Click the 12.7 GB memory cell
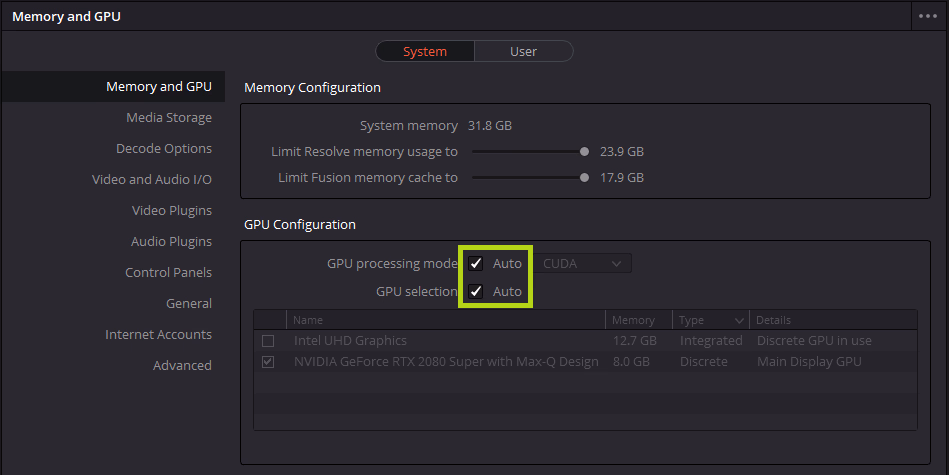949x475 pixels. pyautogui.click(x=634, y=341)
